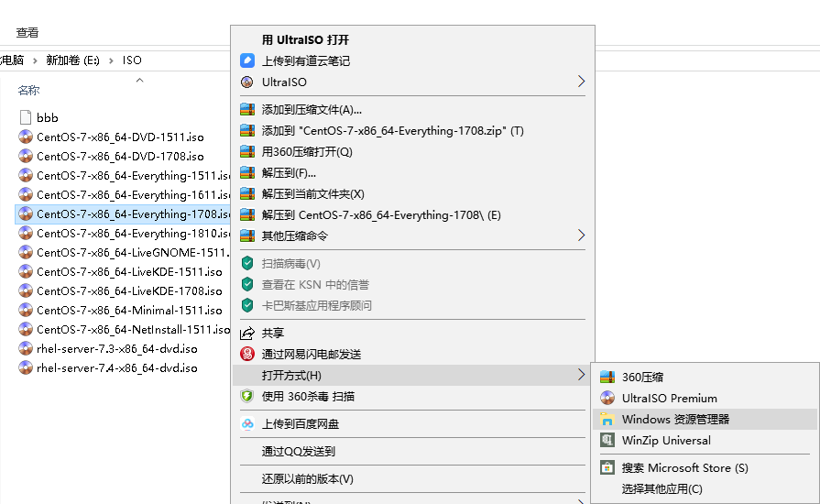This screenshot has width=820, height=504.
Task: Click the 360 antivirus shield icon
Action: click(246, 397)
